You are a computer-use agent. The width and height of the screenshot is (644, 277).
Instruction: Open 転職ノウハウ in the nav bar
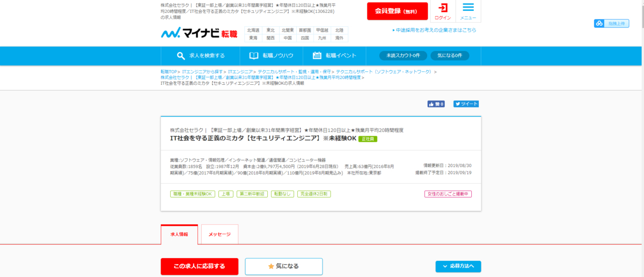tap(271, 56)
